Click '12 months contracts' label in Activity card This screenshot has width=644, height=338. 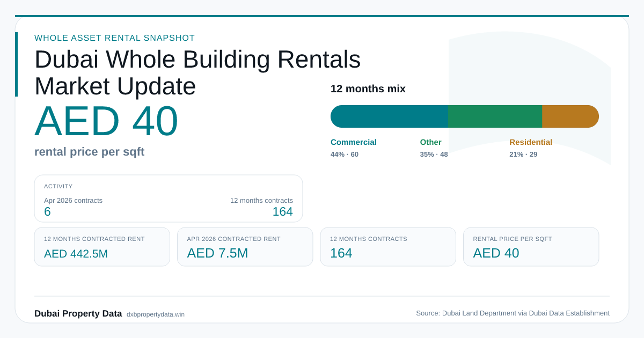click(262, 200)
